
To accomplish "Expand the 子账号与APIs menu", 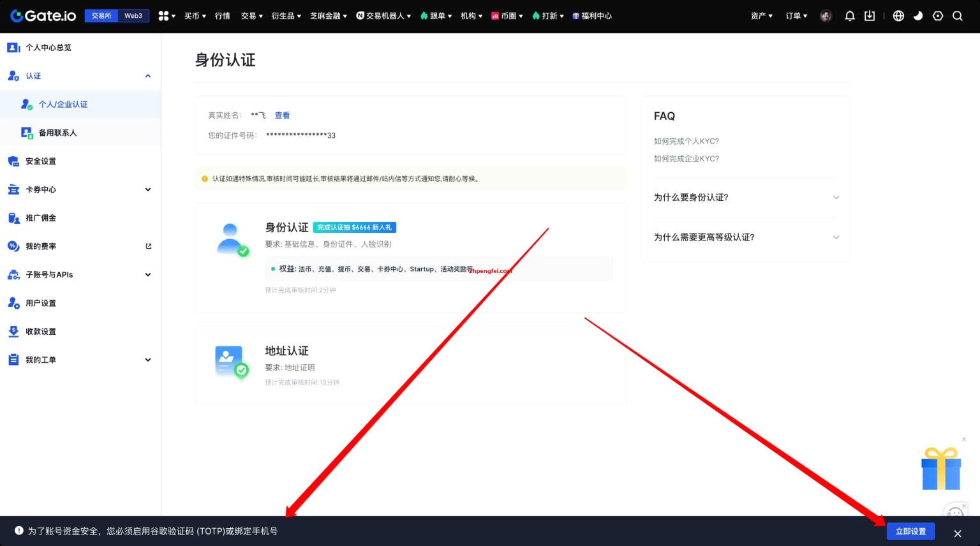I will tap(147, 274).
